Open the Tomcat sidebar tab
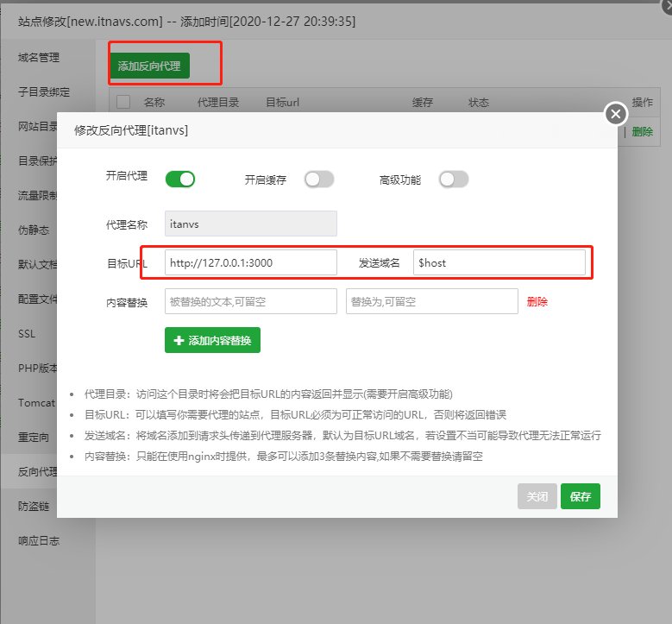This screenshot has width=672, height=624. [36, 403]
